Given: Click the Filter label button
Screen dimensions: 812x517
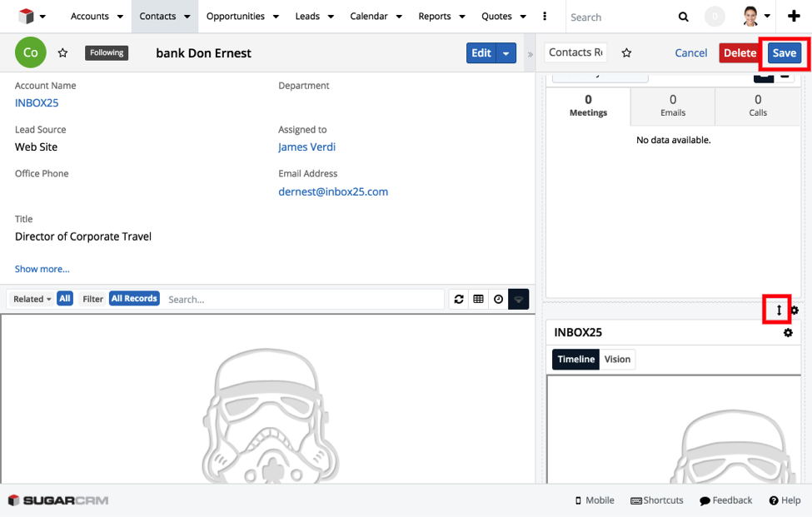Looking at the screenshot, I should (x=92, y=299).
